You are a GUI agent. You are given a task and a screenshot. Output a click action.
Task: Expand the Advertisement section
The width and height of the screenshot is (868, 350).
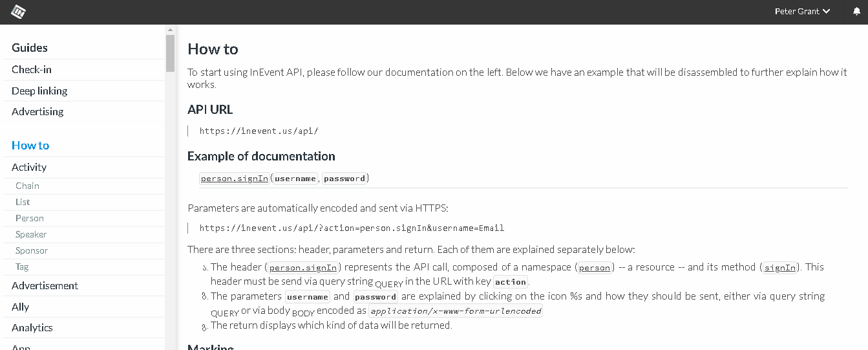click(45, 286)
